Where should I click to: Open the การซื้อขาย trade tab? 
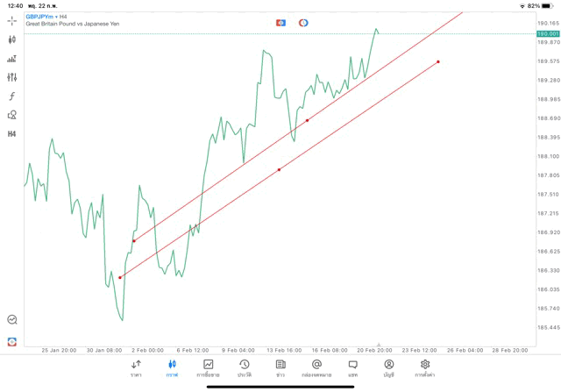(x=209, y=367)
